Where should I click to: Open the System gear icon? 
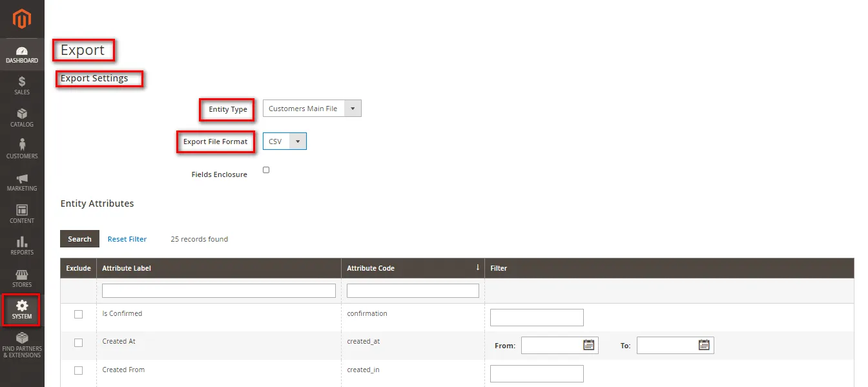(22, 306)
